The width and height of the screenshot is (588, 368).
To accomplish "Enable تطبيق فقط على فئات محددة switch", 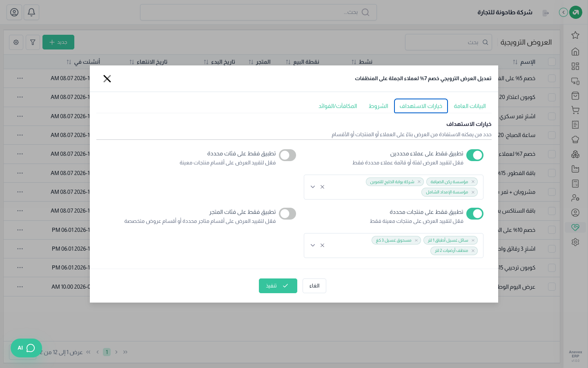I will point(287,155).
